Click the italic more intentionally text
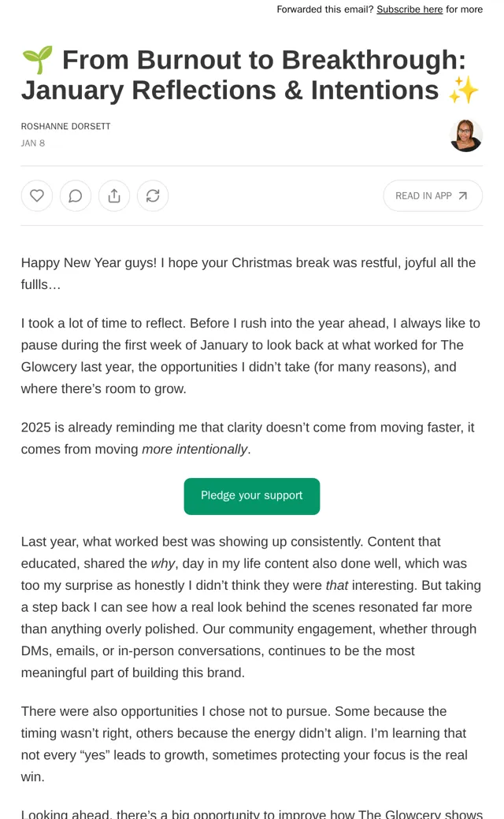 coord(195,449)
